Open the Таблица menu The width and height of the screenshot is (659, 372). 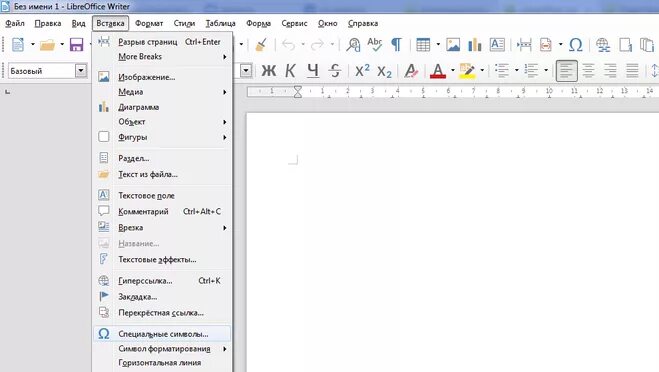221,23
